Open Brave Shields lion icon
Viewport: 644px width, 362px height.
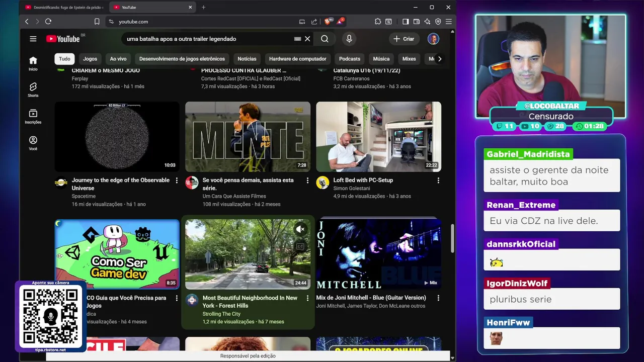(328, 22)
